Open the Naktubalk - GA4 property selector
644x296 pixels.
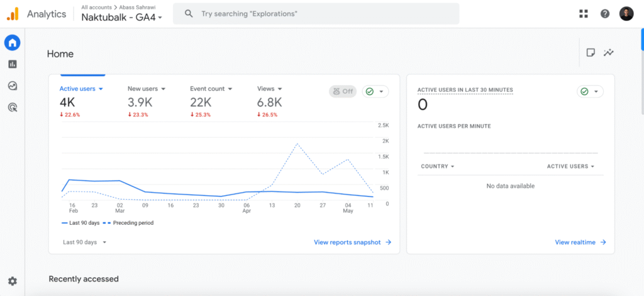click(121, 18)
